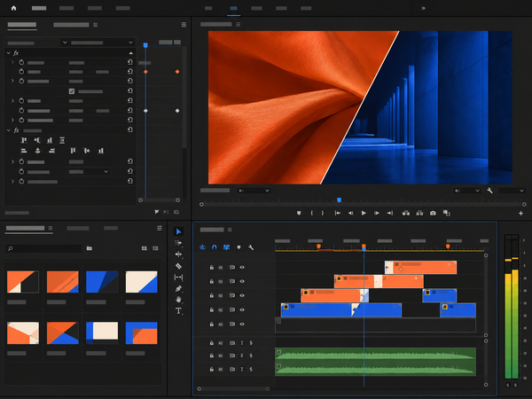
Task: Click right Solo button under audio meters
Action: pos(515,385)
